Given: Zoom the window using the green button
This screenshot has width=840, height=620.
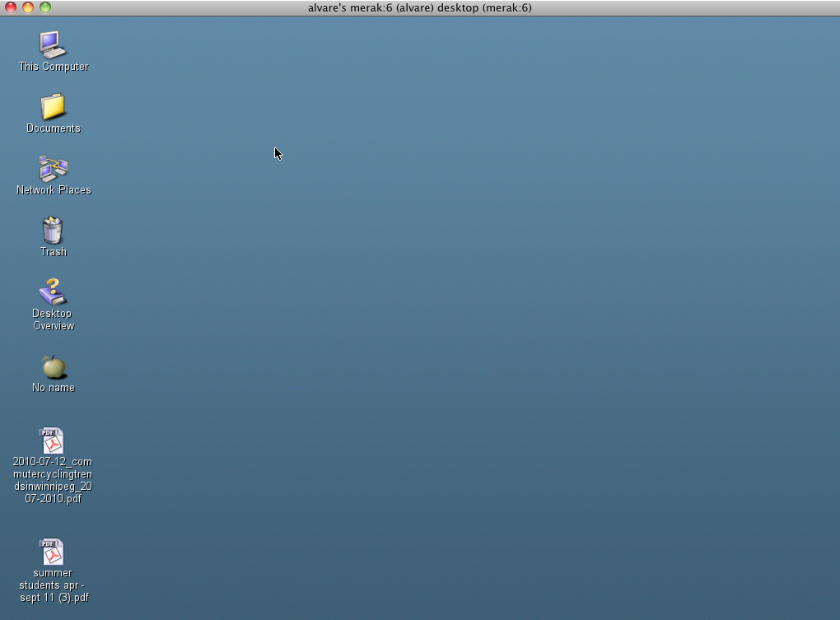Looking at the screenshot, I should tap(45, 7).
